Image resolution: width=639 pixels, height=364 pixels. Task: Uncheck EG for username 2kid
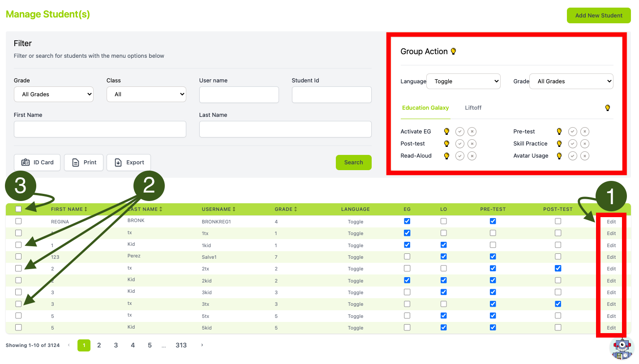[x=407, y=280]
